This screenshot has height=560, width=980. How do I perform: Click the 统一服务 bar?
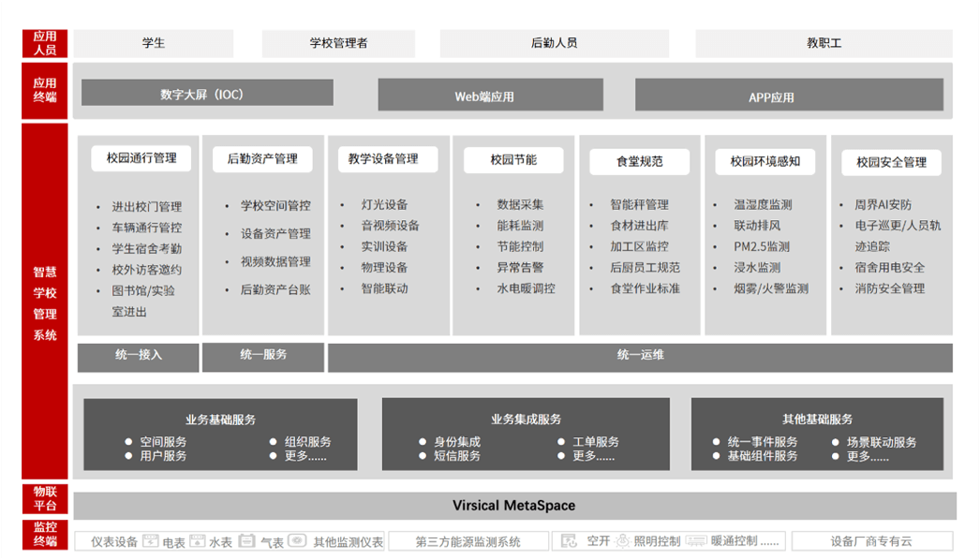pos(263,357)
